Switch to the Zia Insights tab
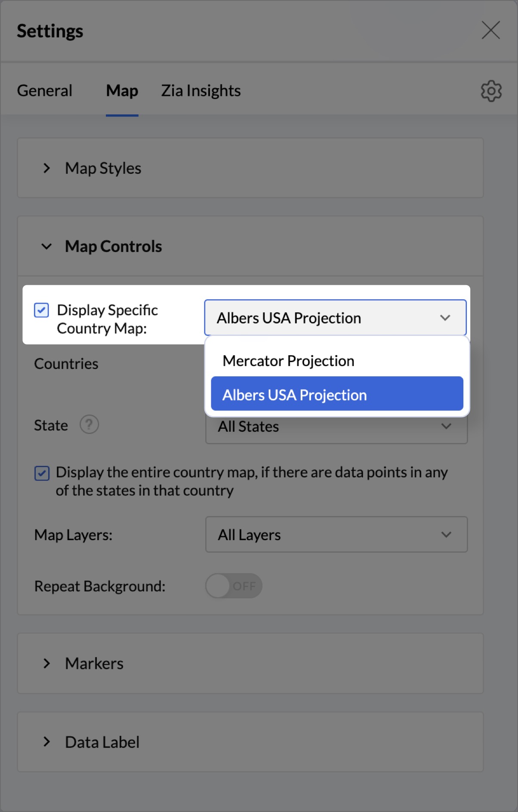518x812 pixels. coord(200,91)
